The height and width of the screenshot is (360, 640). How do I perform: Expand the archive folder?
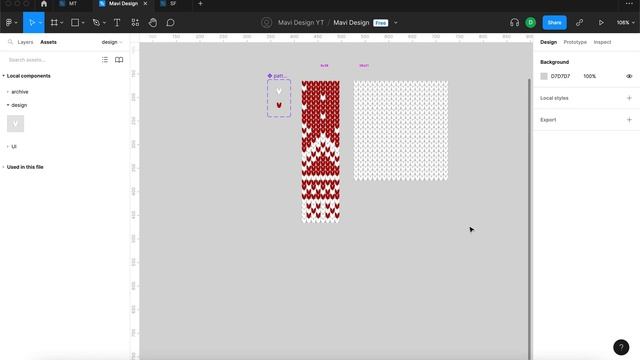click(x=8, y=92)
